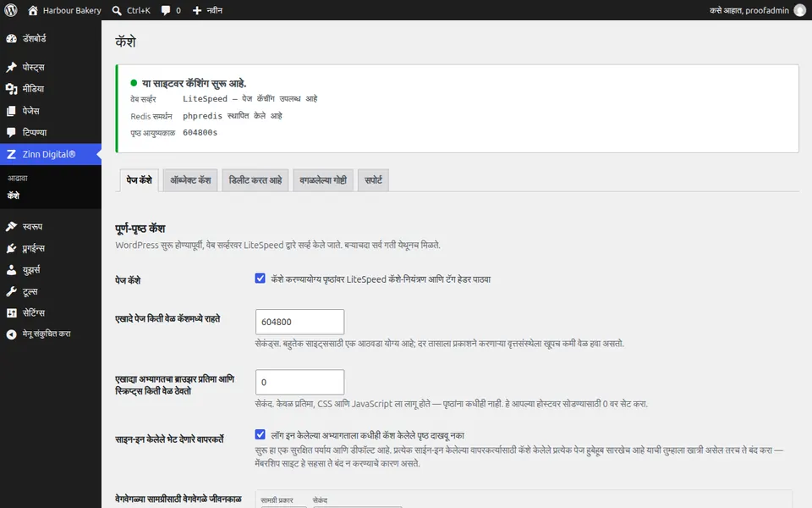Open the पेजेस menu label

[31, 111]
